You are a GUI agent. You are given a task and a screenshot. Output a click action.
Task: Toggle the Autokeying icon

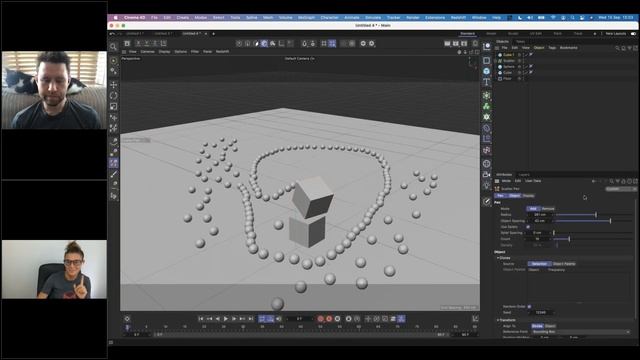[x=329, y=319]
